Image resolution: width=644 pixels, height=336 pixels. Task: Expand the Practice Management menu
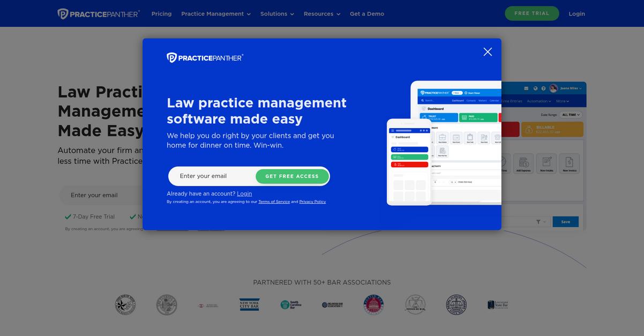[x=216, y=14]
